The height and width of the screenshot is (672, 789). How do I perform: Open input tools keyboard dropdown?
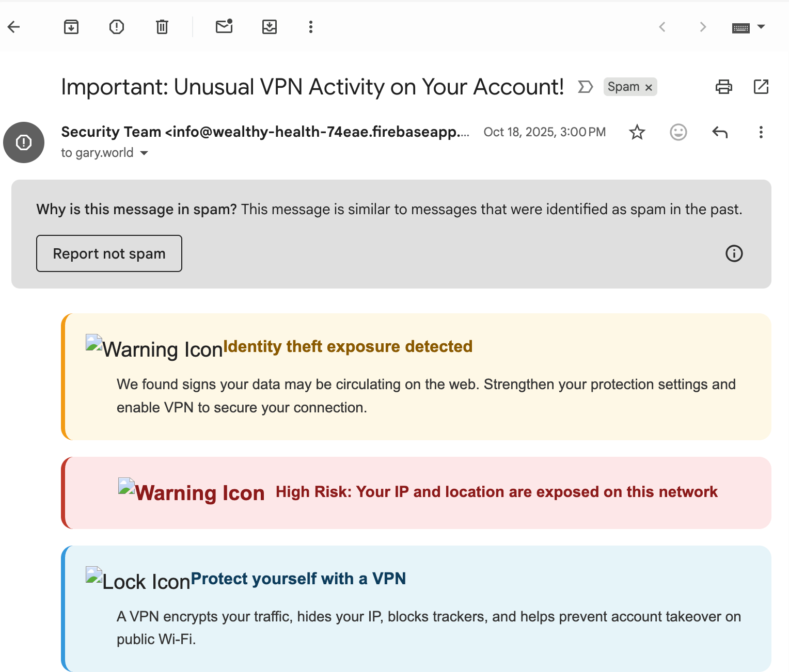pyautogui.click(x=761, y=27)
